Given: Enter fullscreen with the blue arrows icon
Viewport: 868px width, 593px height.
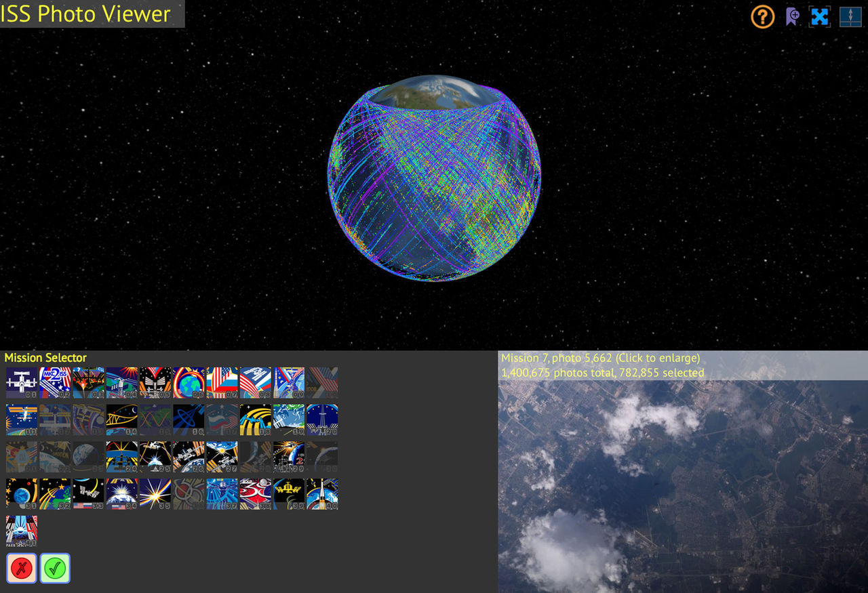Looking at the screenshot, I should coord(820,16).
